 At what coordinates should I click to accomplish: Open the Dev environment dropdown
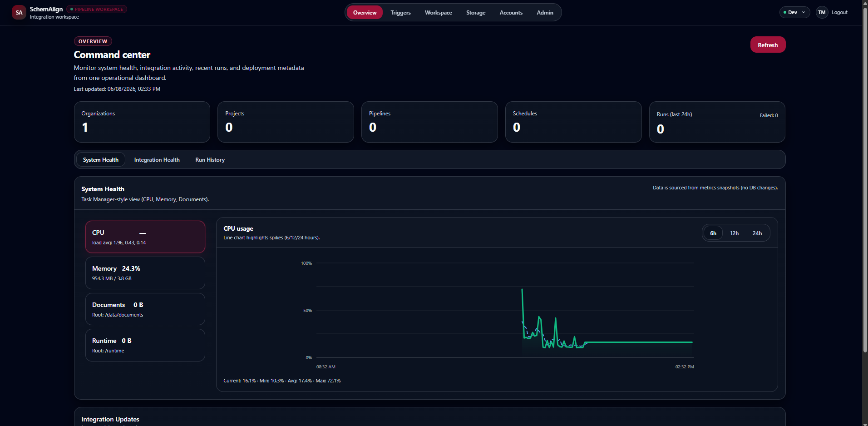(794, 12)
